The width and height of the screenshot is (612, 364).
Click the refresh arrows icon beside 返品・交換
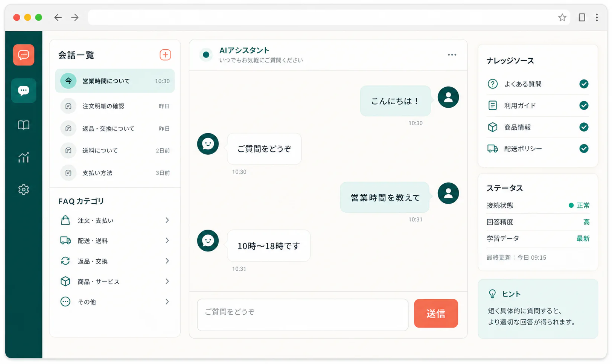click(x=65, y=261)
